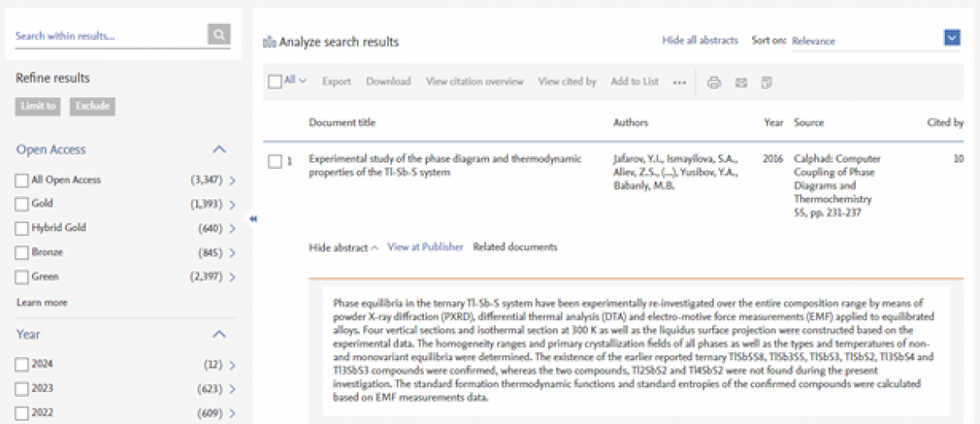Click the search magnifier icon
Screen dimensions: 980x424
point(219,34)
